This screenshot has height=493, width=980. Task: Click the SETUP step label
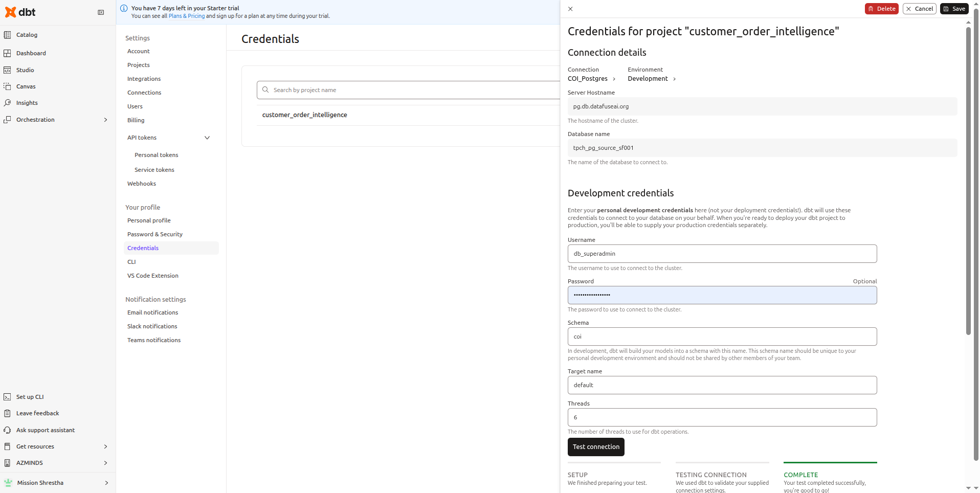tap(577, 475)
